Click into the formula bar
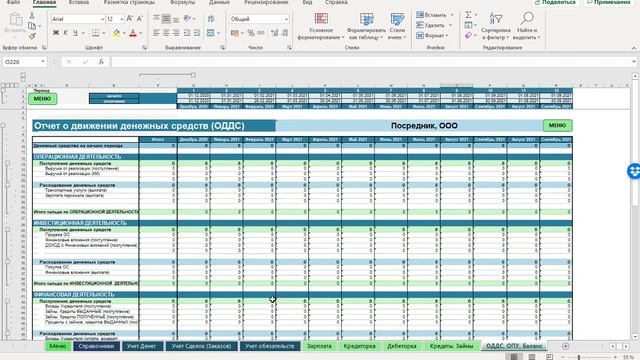640x360 pixels. [x=371, y=62]
